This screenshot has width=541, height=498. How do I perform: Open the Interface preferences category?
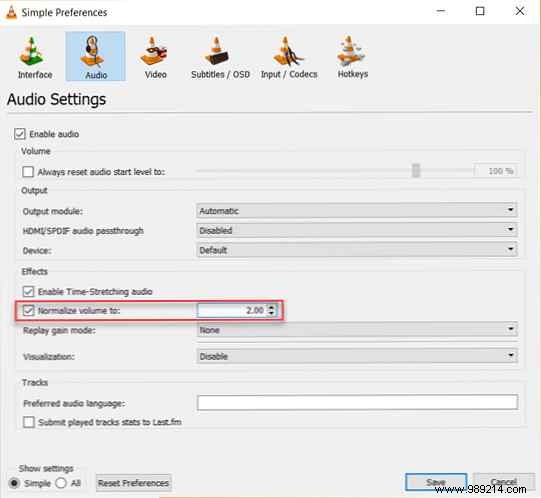(35, 57)
